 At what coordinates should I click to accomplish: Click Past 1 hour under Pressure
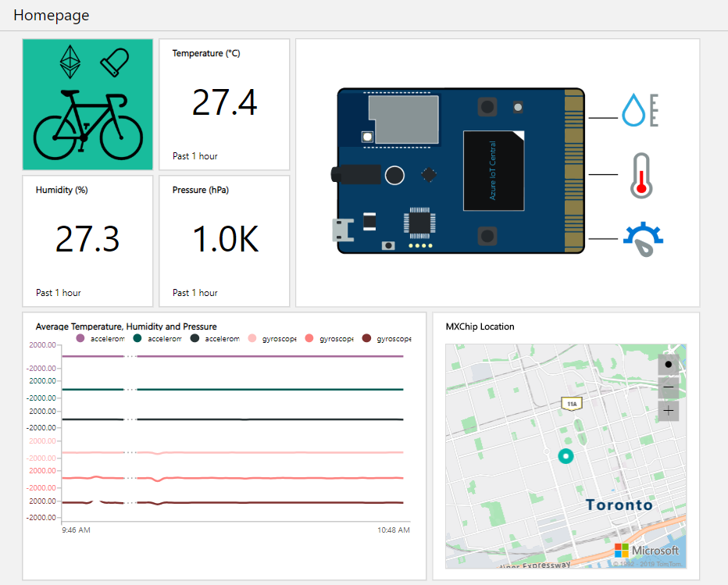click(195, 293)
